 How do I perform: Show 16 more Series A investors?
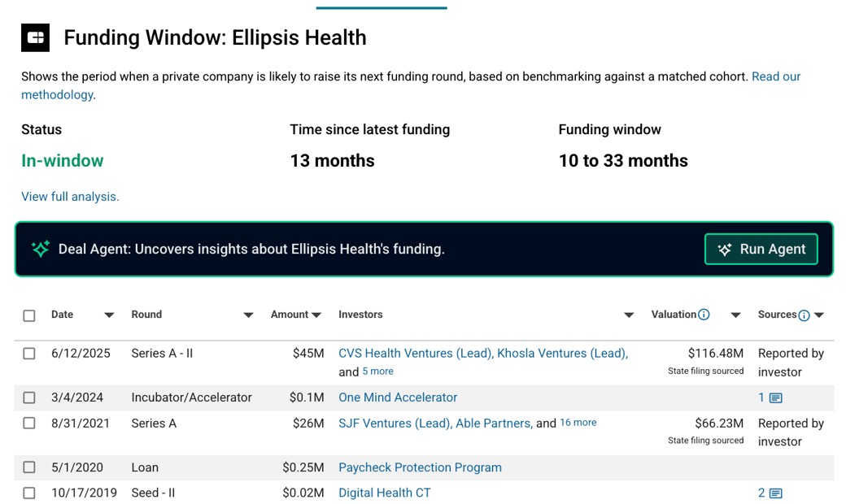point(578,423)
